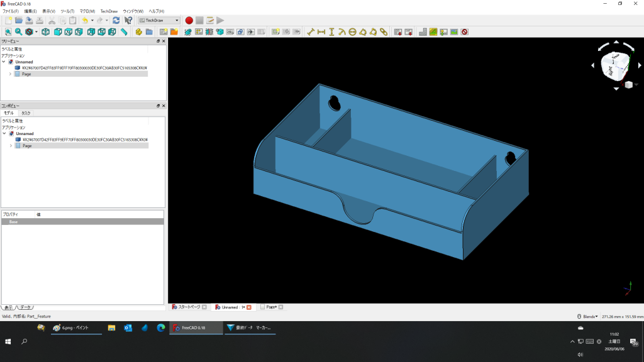The image size is (644, 362).
Task: Click the yellow Create Part icon
Action: 139,32
